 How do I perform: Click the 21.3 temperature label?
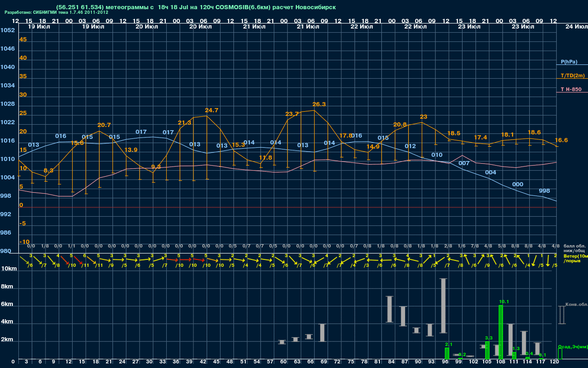(185, 123)
